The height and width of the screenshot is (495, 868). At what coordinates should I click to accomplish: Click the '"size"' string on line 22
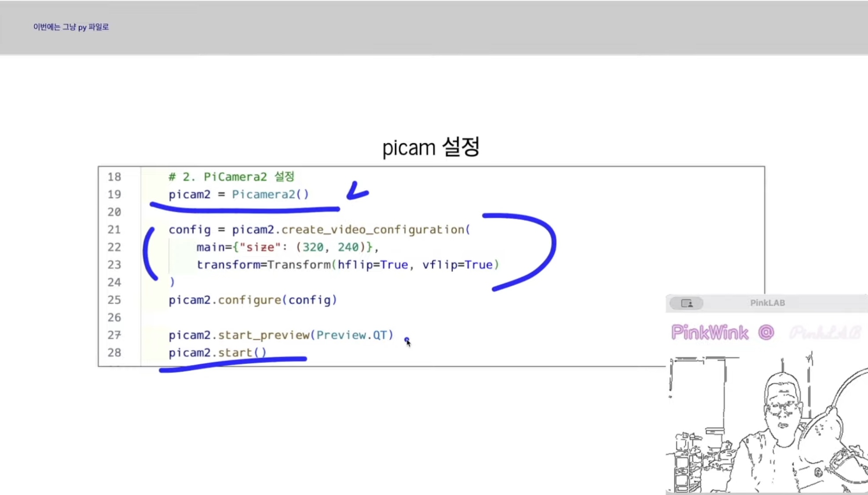point(260,247)
